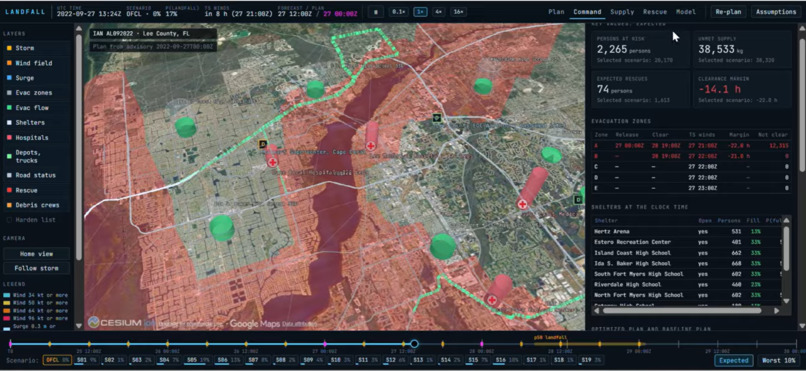Select scenario S19

click(x=590, y=361)
